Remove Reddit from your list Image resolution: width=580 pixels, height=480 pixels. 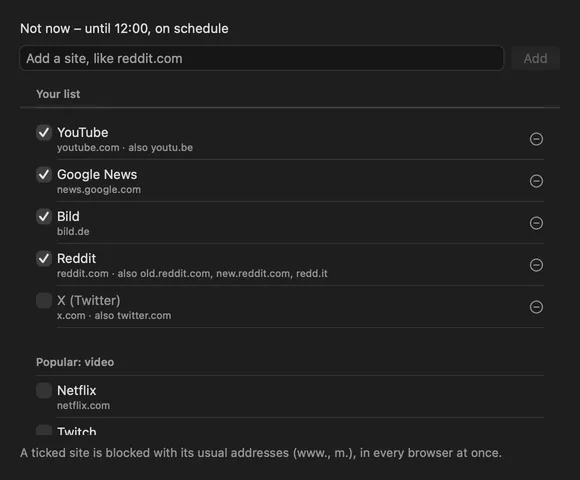(x=536, y=265)
